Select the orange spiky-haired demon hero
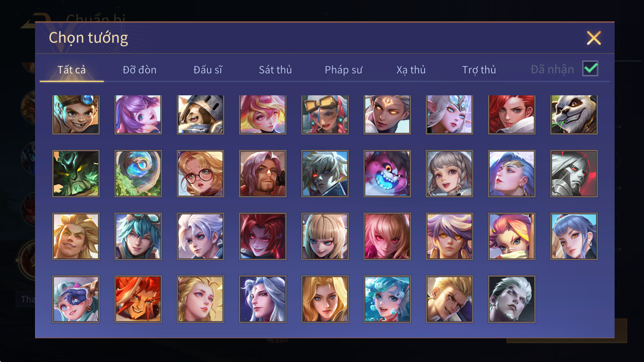644x362 pixels. (138, 299)
